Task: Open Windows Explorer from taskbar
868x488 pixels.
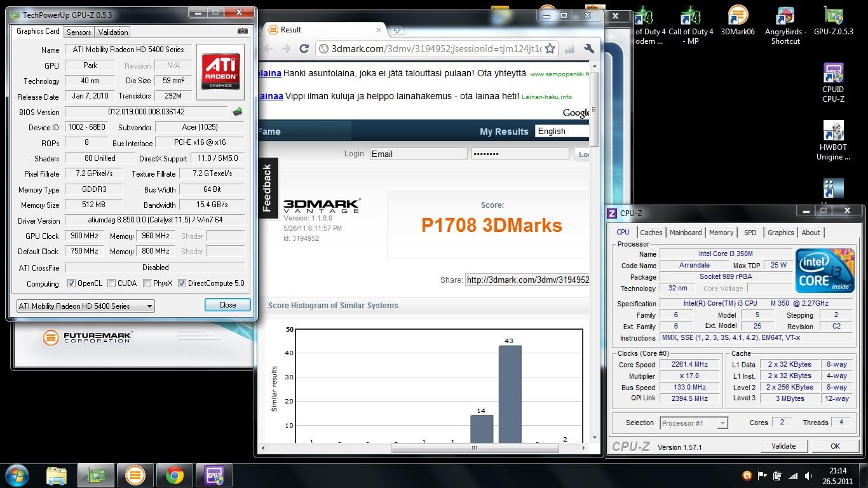Action: [57, 475]
